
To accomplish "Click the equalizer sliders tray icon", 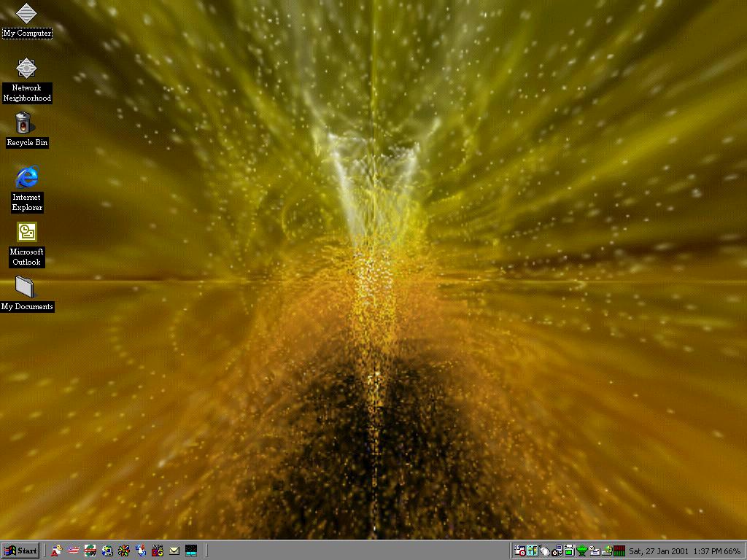I will pos(533,551).
